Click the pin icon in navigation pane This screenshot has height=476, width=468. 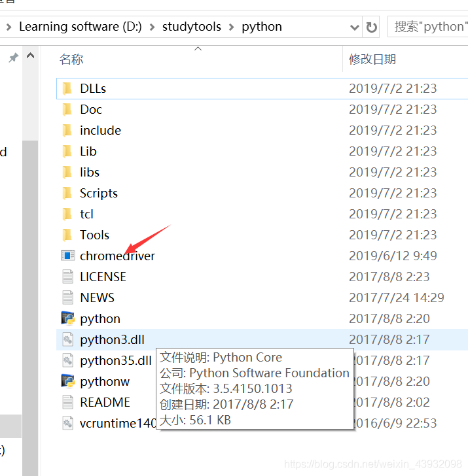pyautogui.click(x=13, y=58)
